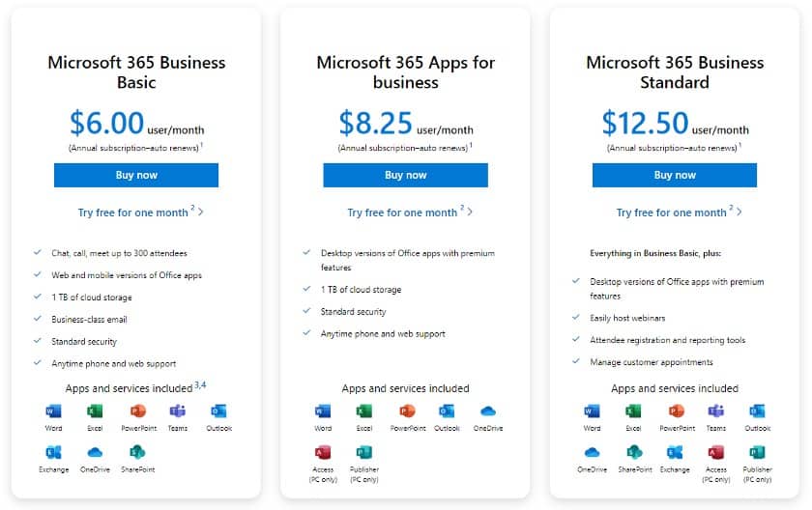Select the Excel icon in Business Basic
The width and height of the screenshot is (812, 510).
[95, 411]
